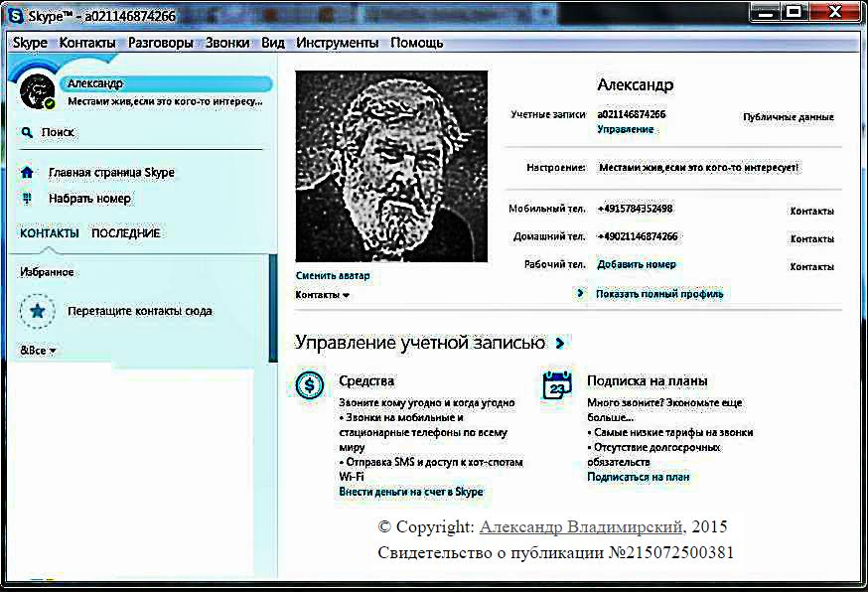868x592 pixels.
Task: Minimize the Skype window
Action: click(x=766, y=12)
